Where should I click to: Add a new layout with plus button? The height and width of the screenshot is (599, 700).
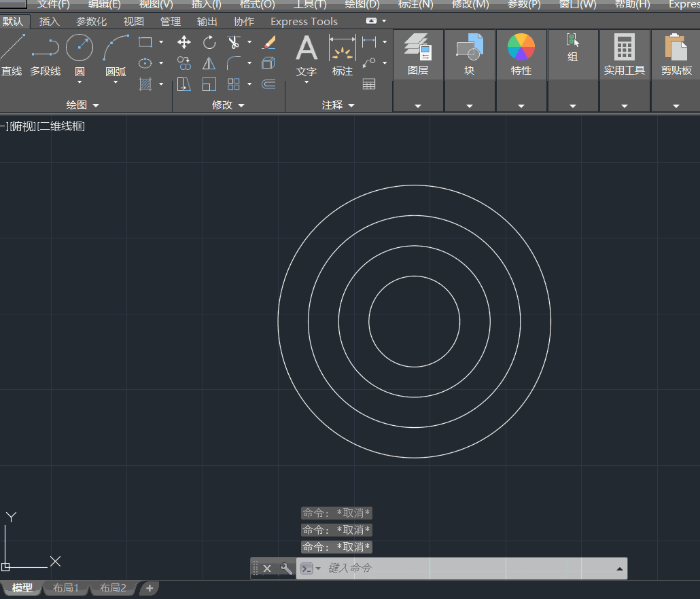[150, 588]
